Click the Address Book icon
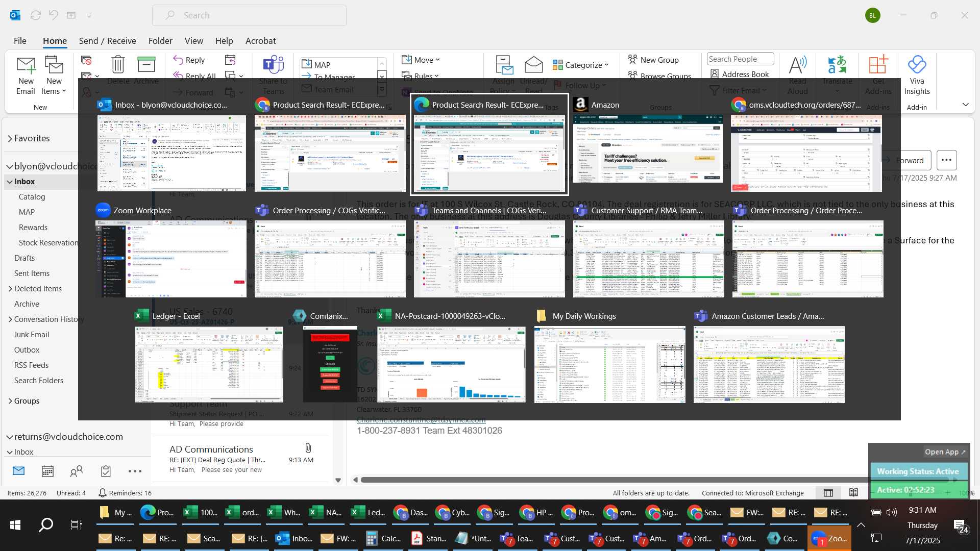980x551 pixels. pyautogui.click(x=740, y=74)
